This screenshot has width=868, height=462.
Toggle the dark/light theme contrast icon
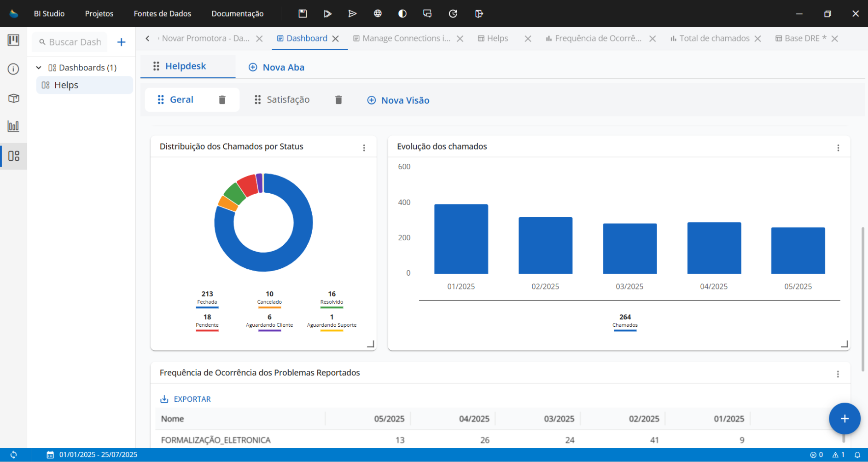402,14
